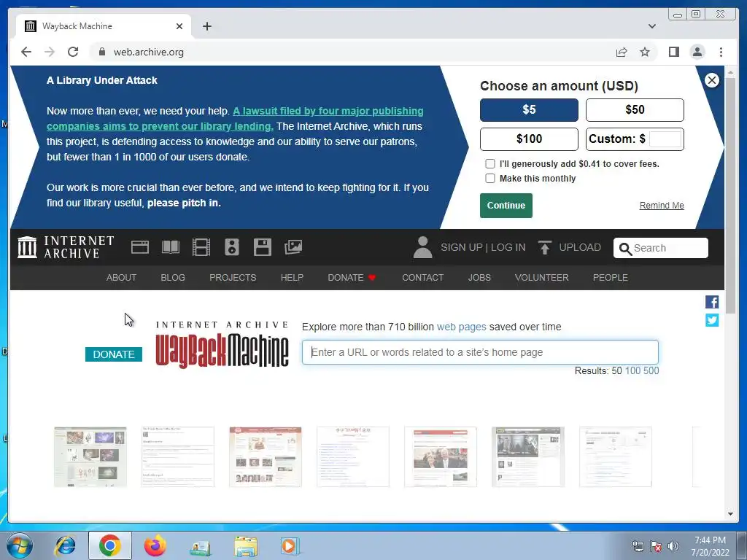The image size is (747, 560).
Task: Check 'Make this monthly' box
Action: (x=489, y=178)
